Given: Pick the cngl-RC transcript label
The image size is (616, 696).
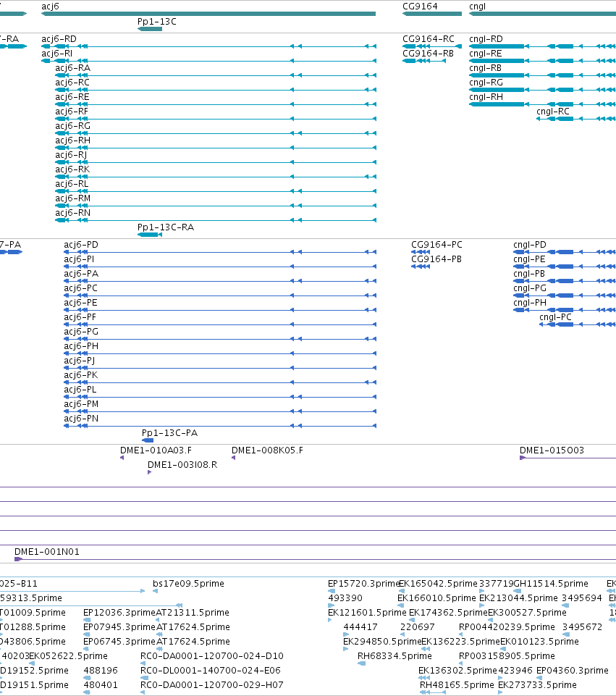Looking at the screenshot, I should pyautogui.click(x=553, y=112).
